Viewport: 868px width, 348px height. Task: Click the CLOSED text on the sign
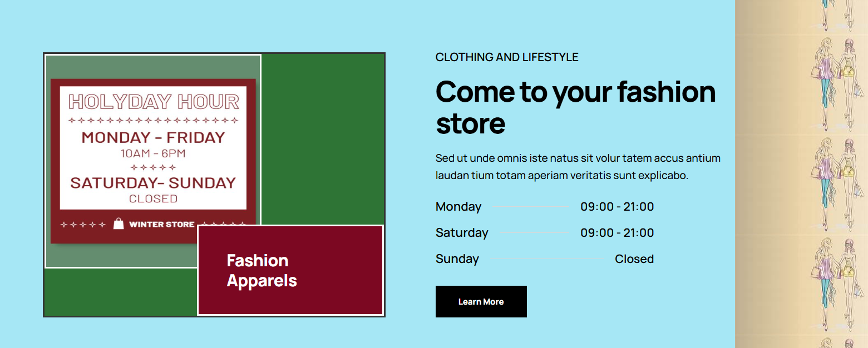pos(153,198)
